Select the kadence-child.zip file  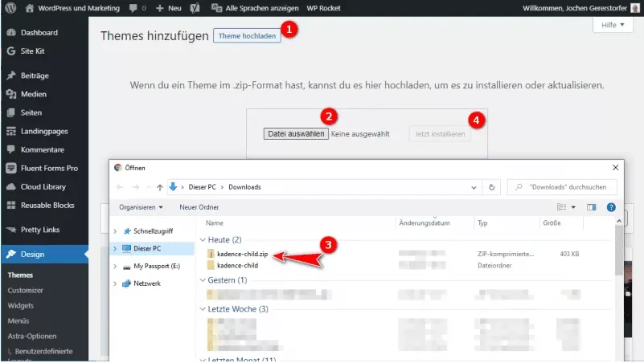(x=242, y=254)
